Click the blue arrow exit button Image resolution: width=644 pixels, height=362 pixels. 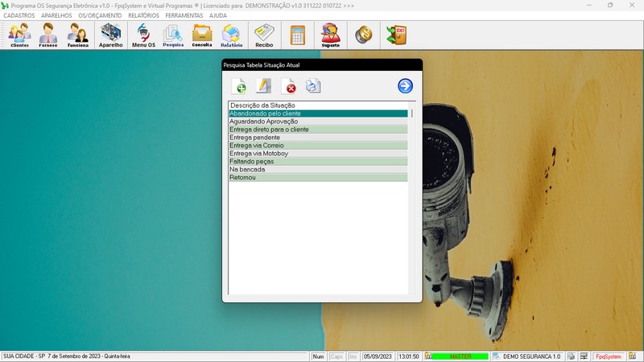[x=405, y=86]
